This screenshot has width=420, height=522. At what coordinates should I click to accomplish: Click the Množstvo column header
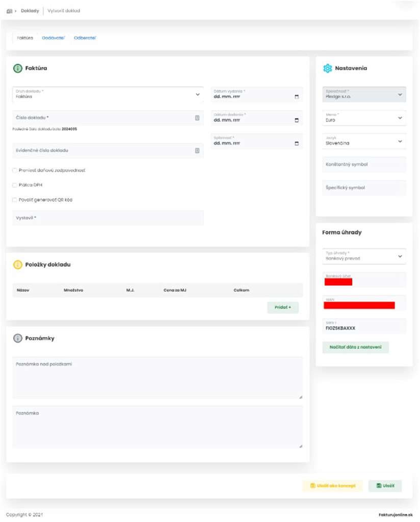[73, 290]
